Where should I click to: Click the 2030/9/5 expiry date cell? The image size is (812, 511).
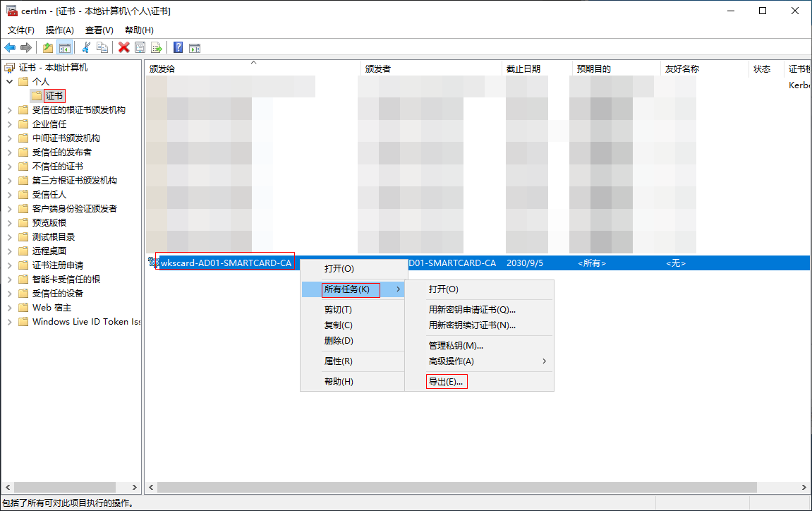525,263
